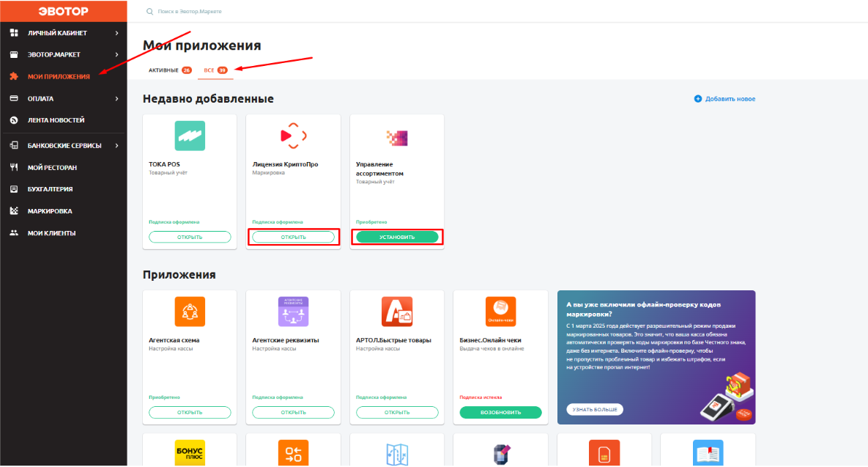This screenshot has width=868, height=467.
Task: Expand the Эвотор.Маркет chevron
Action: pyautogui.click(x=116, y=54)
